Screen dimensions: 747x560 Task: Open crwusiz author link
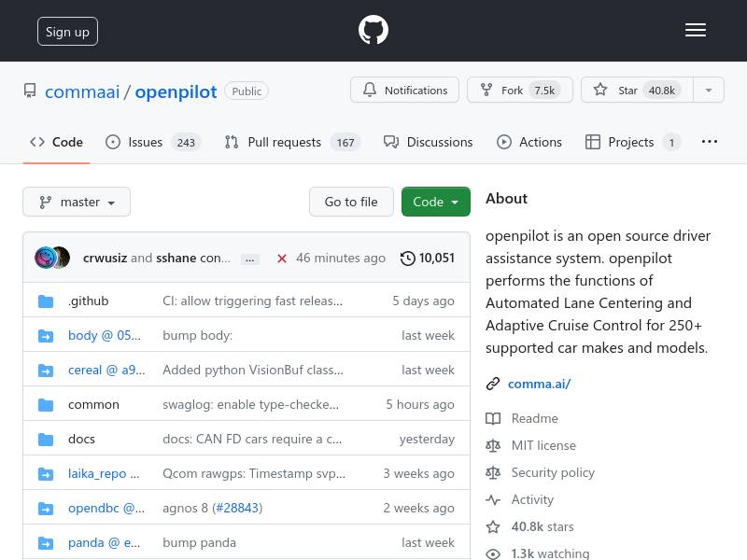click(x=105, y=259)
